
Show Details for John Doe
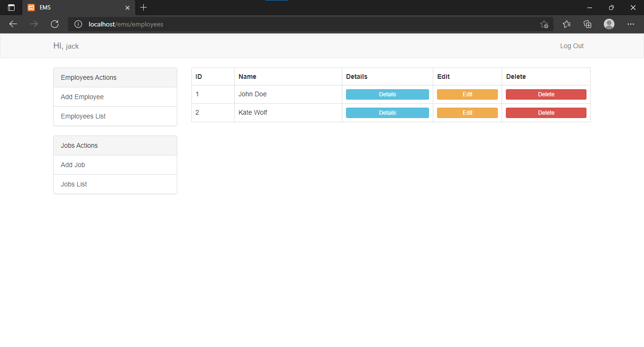pyautogui.click(x=387, y=94)
